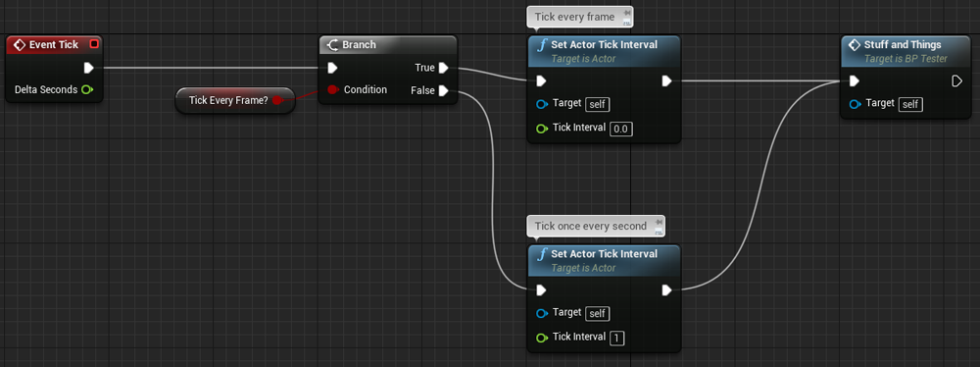Click the Tick Interval 0.0 value field
This screenshot has width=980, height=367.
(620, 129)
